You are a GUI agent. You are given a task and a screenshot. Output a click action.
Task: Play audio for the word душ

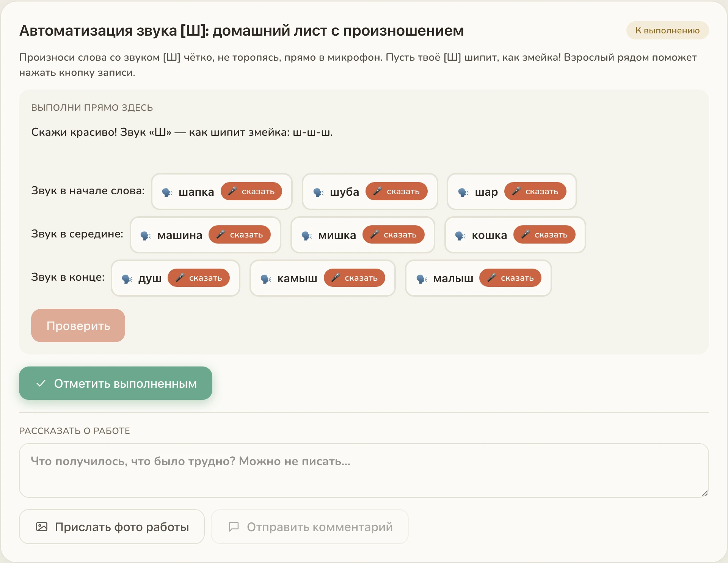point(127,279)
